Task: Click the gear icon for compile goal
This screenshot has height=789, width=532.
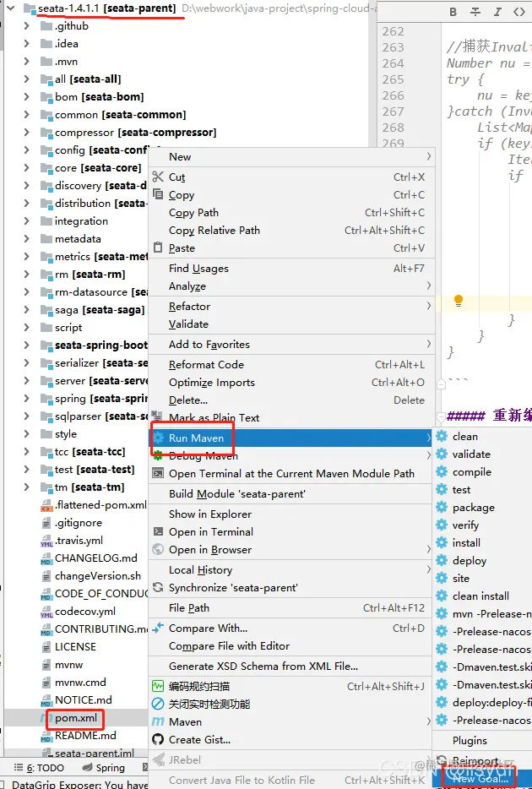Action: [442, 471]
